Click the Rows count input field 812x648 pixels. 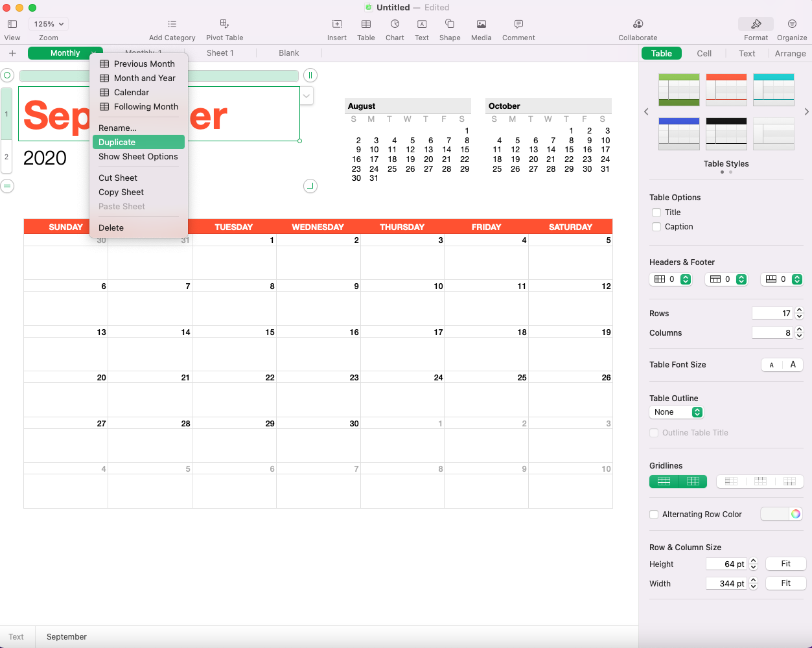[x=772, y=314]
